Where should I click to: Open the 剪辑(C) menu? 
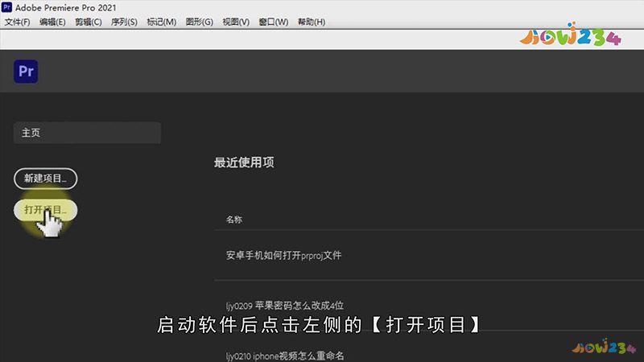pos(89,22)
